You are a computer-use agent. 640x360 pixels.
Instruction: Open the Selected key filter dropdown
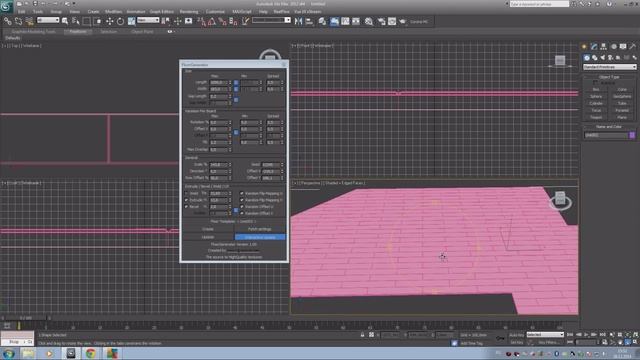coord(545,335)
